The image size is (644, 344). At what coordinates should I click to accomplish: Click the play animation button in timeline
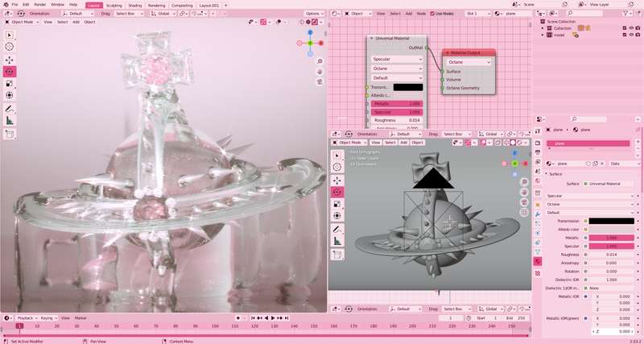pyautogui.click(x=273, y=318)
